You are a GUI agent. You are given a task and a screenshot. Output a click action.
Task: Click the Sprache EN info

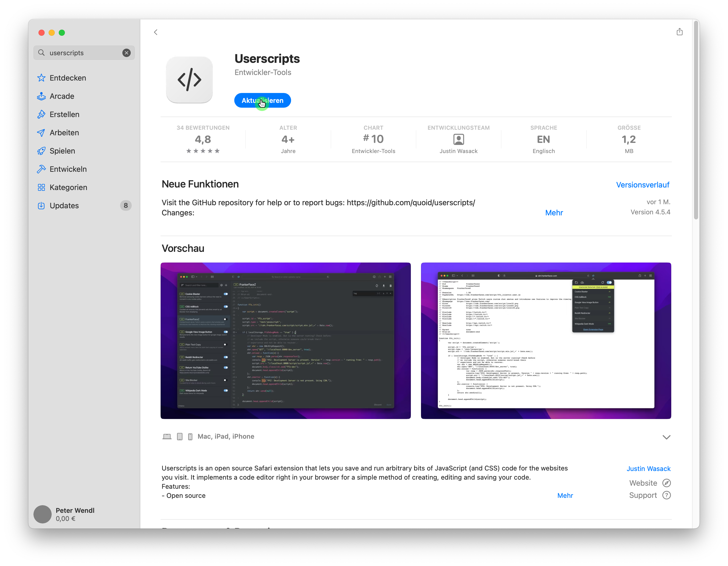[544, 139]
